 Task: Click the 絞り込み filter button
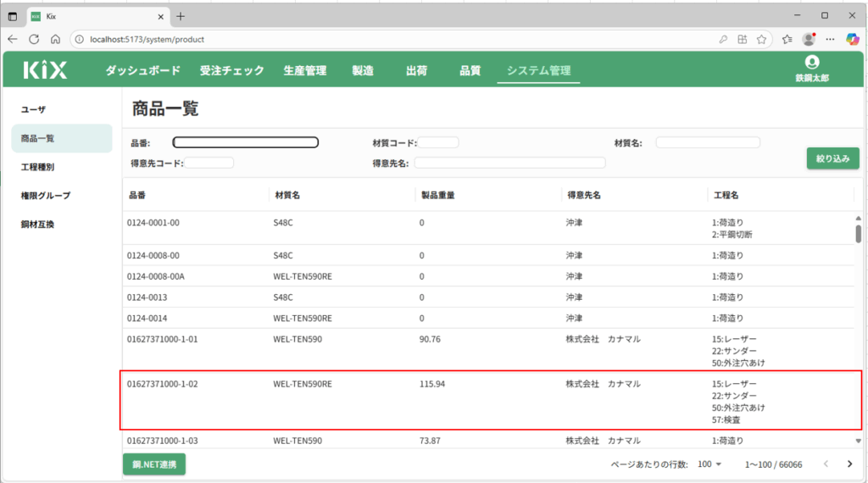tap(832, 158)
